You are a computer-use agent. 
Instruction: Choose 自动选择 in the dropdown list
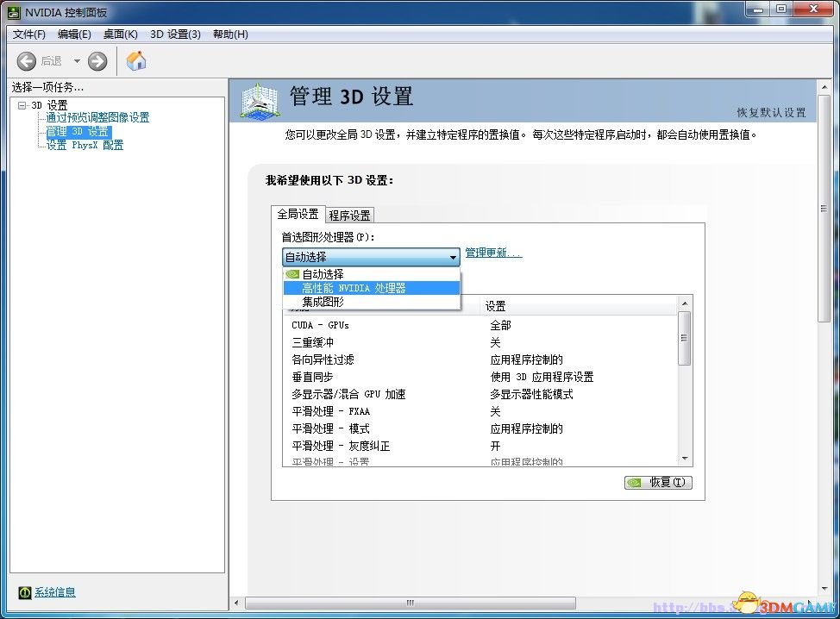pos(372,274)
